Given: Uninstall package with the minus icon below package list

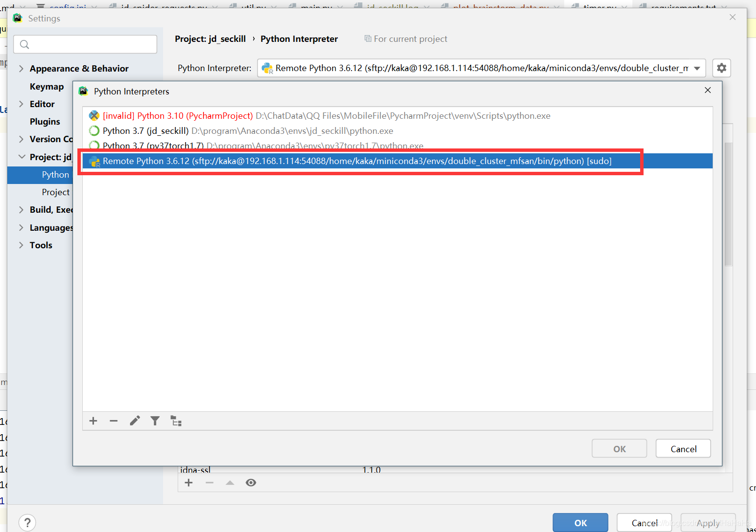Looking at the screenshot, I should [209, 483].
